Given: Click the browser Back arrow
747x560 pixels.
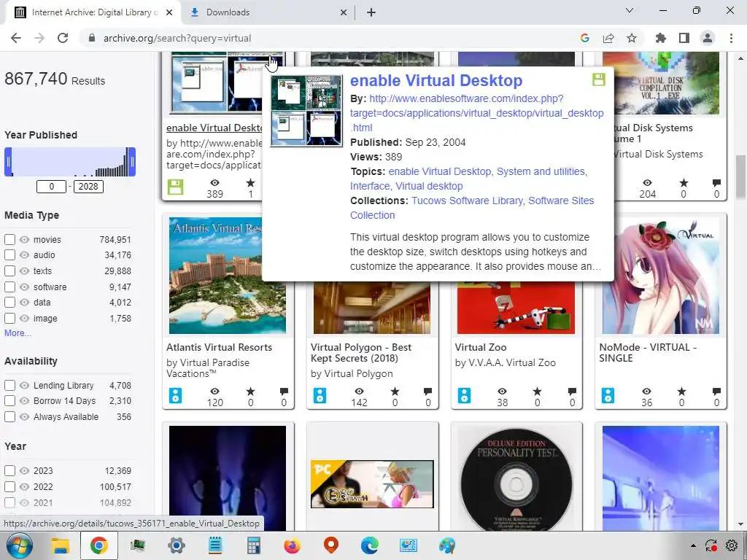Looking at the screenshot, I should click(16, 38).
